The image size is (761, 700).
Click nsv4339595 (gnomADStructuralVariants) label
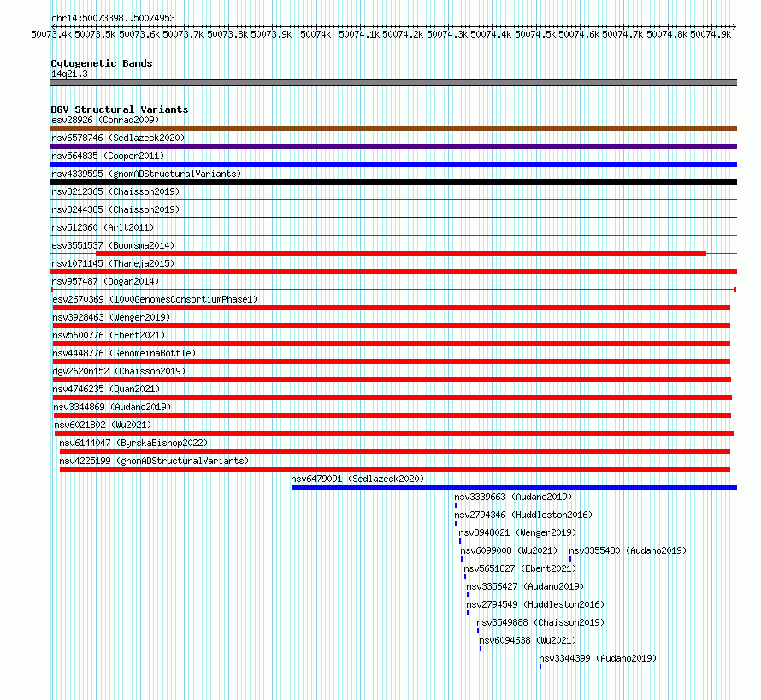(146, 174)
